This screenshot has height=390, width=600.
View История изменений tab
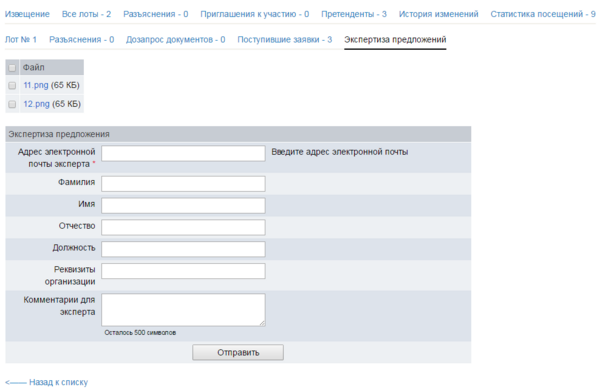439,14
